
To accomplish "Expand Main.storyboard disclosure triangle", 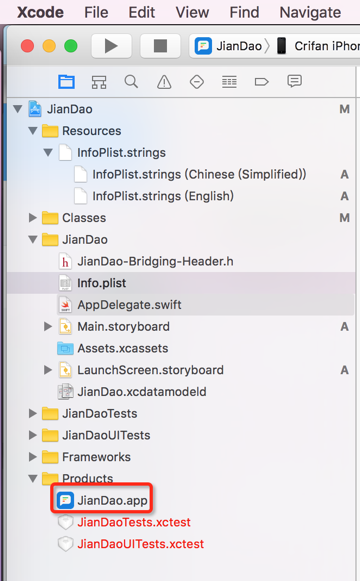I will click(x=48, y=326).
